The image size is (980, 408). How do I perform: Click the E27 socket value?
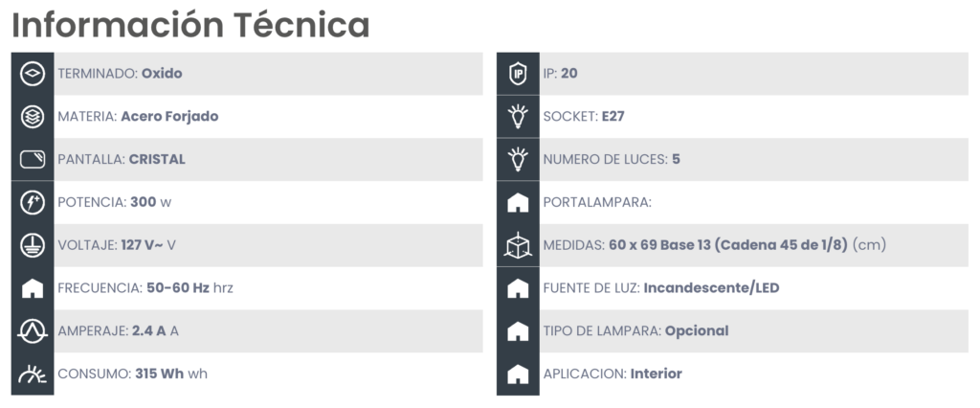point(612,117)
